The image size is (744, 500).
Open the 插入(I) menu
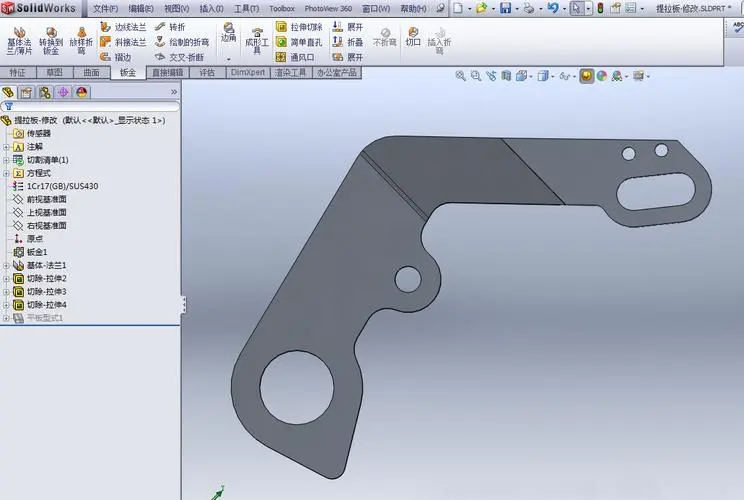pyautogui.click(x=211, y=8)
